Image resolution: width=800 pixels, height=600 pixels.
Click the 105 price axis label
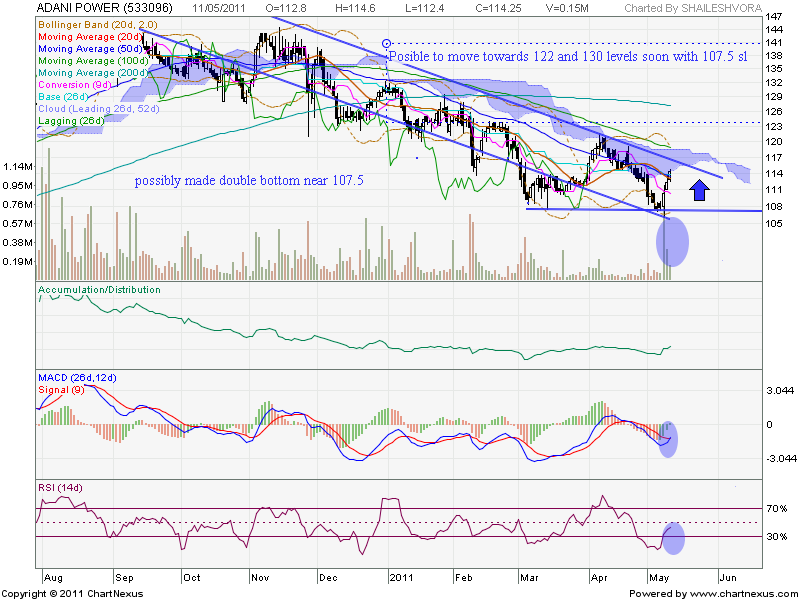click(771, 223)
